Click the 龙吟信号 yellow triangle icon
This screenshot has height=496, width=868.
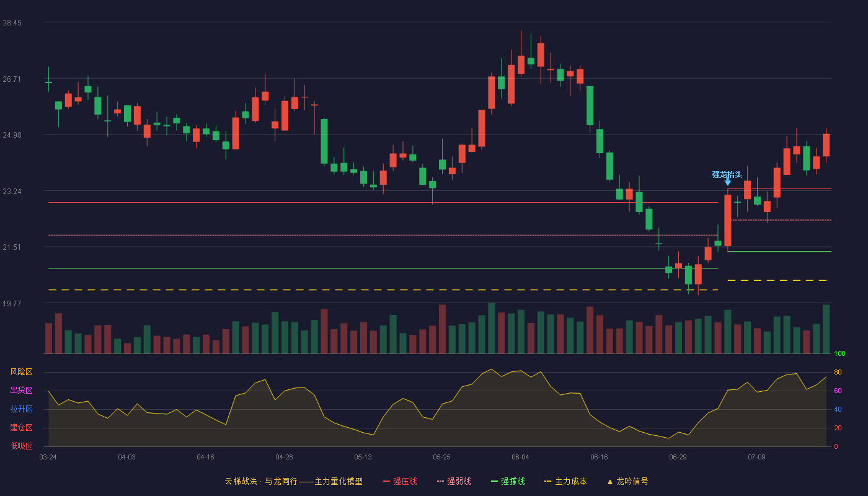610,482
